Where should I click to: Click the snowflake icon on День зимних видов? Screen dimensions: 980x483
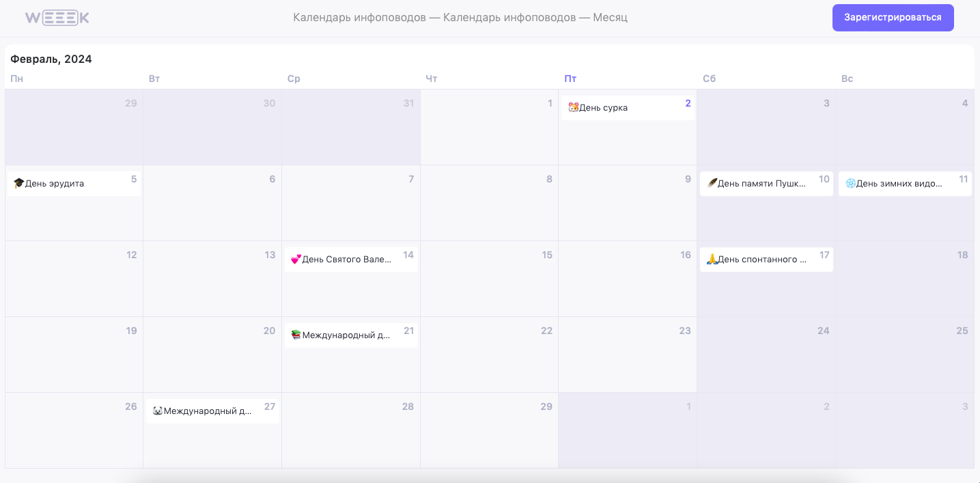click(x=850, y=184)
